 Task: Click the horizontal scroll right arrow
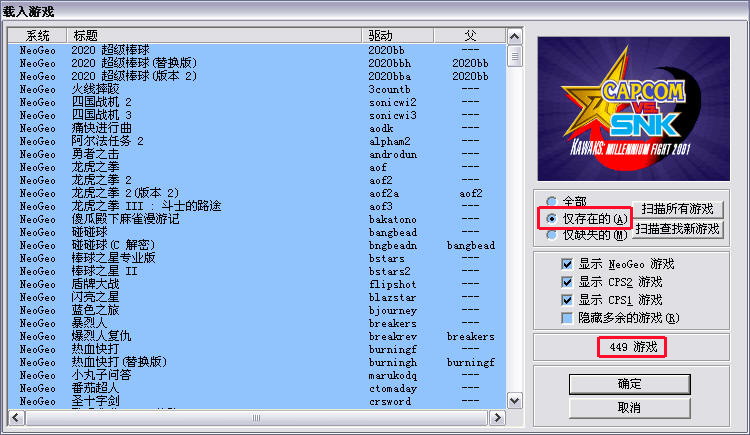tap(497, 418)
